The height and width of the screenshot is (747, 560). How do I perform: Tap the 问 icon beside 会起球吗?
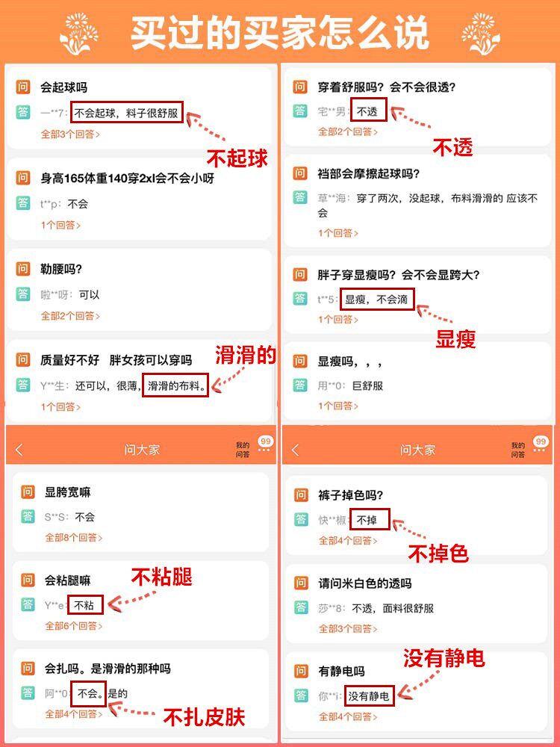tap(23, 87)
